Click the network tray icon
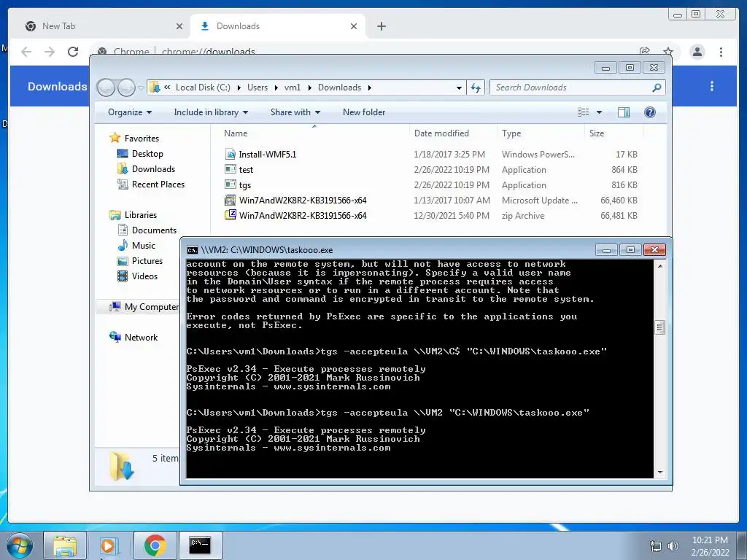 (x=656, y=546)
